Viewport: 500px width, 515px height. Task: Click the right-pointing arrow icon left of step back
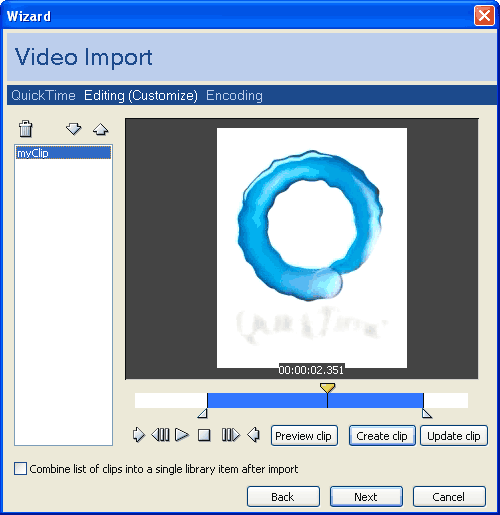tap(139, 435)
